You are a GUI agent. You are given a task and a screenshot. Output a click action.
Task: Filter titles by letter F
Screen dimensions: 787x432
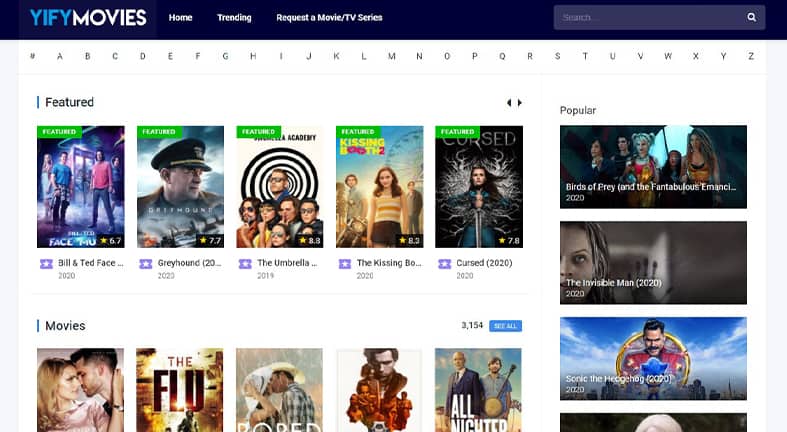point(198,56)
